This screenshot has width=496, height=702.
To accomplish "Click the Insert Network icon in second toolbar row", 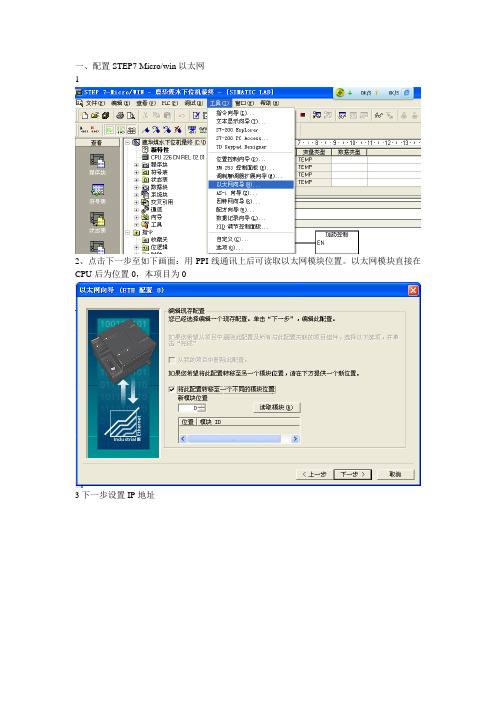I will (84, 130).
